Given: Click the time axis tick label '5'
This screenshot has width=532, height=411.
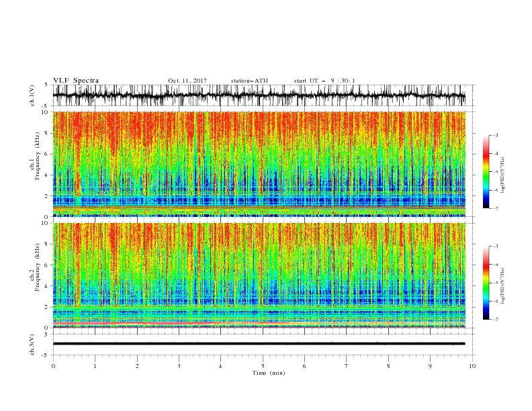Looking at the screenshot, I should tap(263, 366).
